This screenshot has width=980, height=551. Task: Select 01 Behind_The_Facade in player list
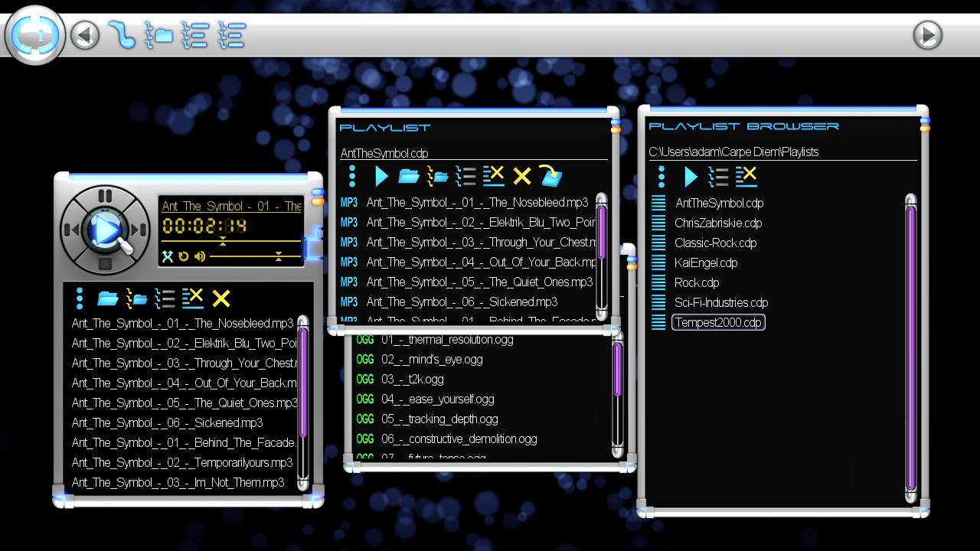184,442
